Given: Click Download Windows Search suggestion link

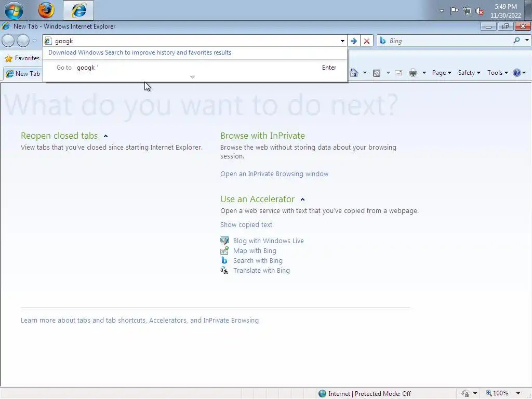Looking at the screenshot, I should pyautogui.click(x=139, y=52).
